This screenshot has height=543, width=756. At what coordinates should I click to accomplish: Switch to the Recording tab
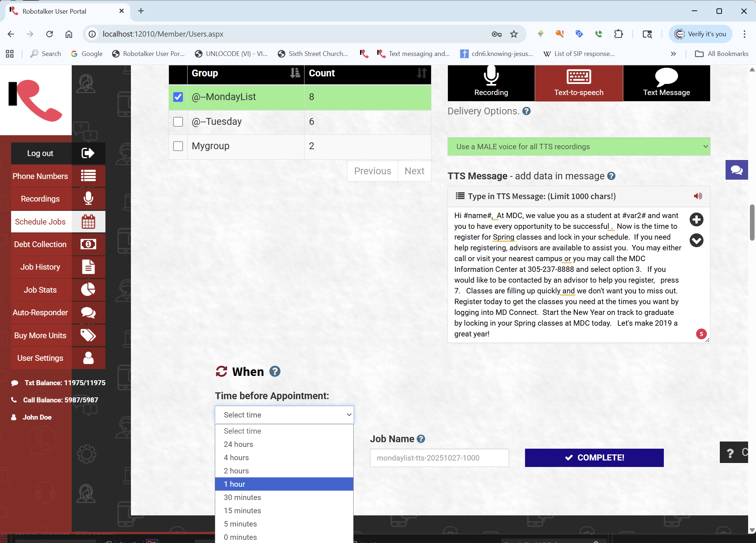click(x=491, y=83)
